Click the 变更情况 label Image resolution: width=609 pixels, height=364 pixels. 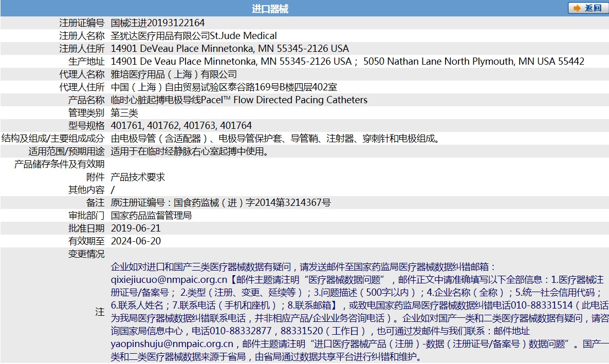87,254
